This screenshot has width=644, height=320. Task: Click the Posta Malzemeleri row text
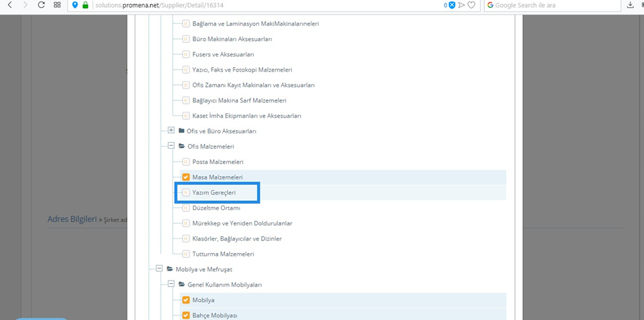tap(218, 162)
